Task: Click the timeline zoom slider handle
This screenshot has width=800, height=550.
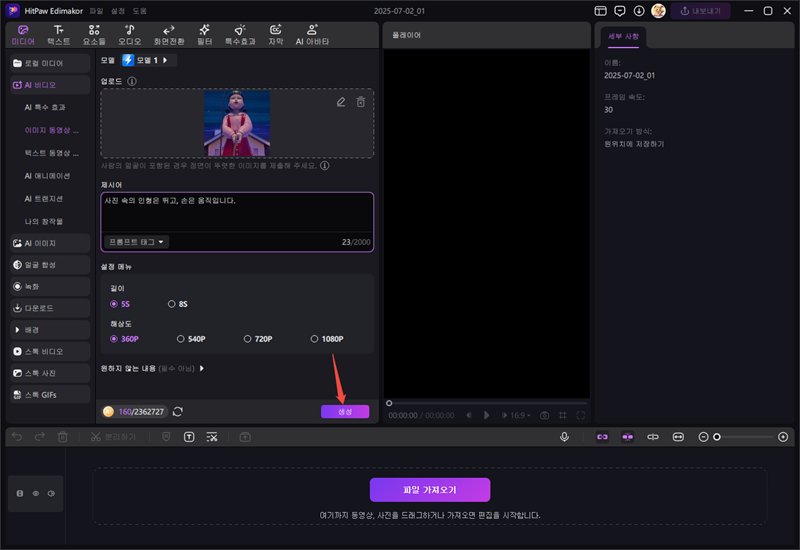Action: pyautogui.click(x=717, y=437)
